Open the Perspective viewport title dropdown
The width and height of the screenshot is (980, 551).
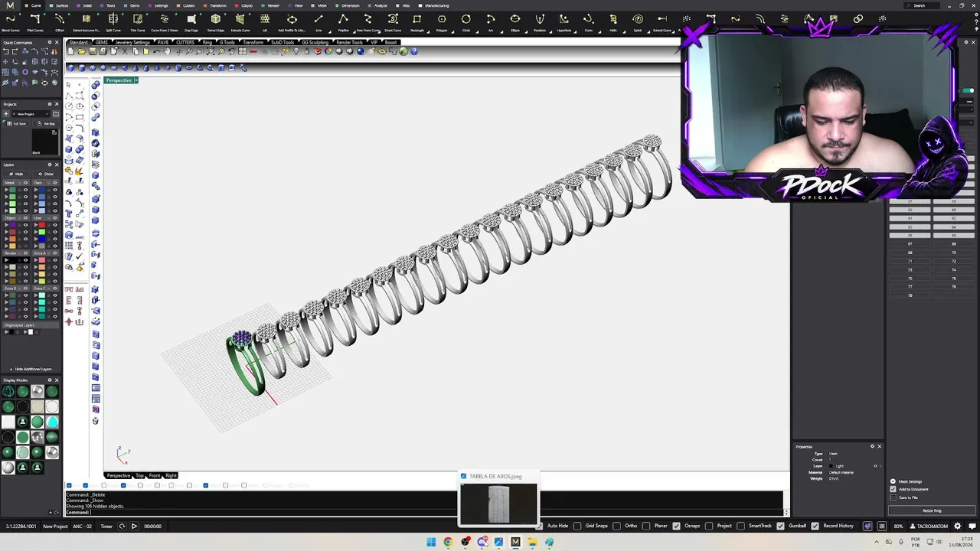click(136, 80)
